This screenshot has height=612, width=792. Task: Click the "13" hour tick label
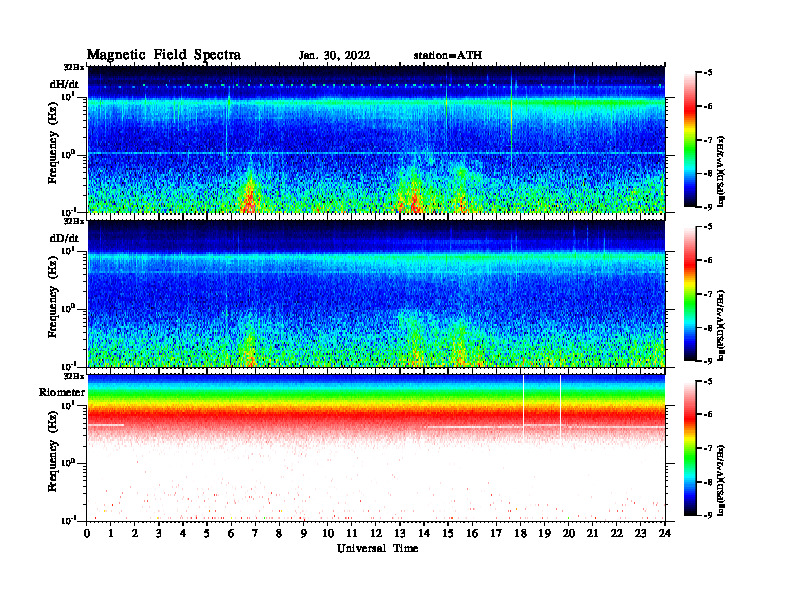coord(400,534)
